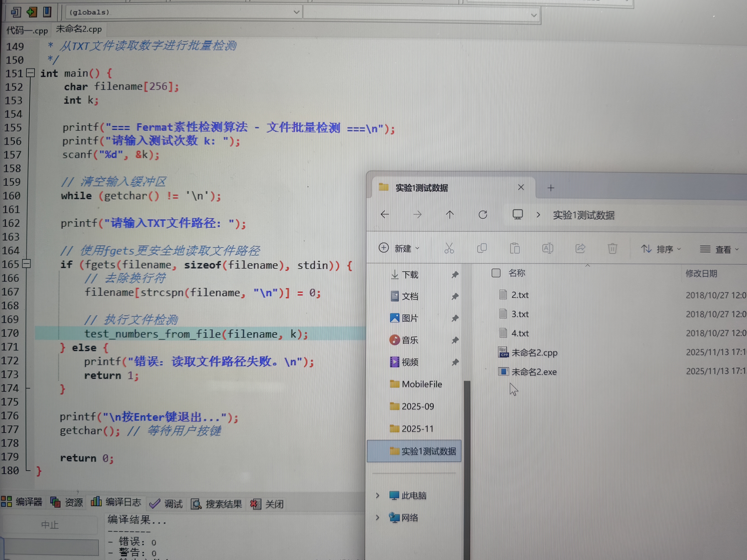
Task: Go up one folder level in Explorer
Action: pos(450,215)
